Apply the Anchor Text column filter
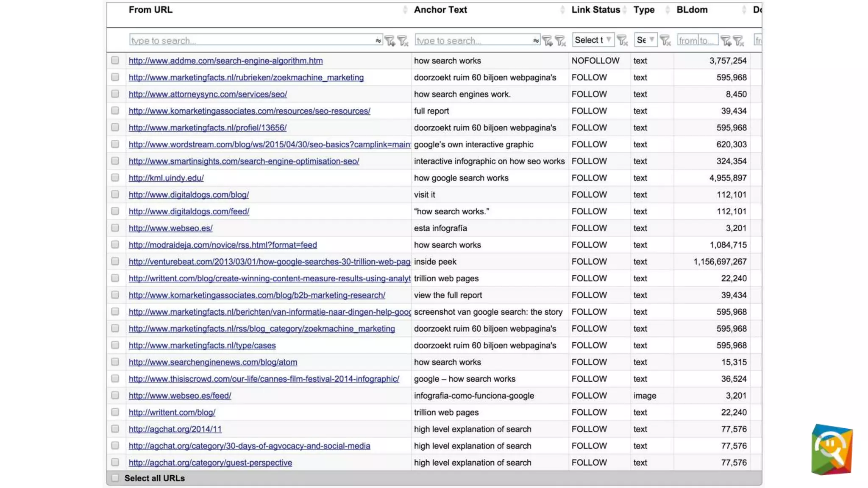 (547, 41)
